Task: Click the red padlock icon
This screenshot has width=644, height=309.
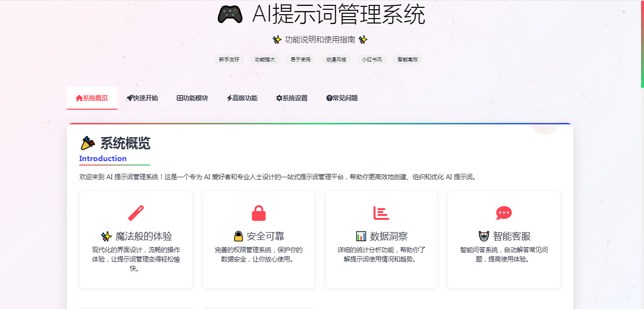Action: [x=258, y=213]
